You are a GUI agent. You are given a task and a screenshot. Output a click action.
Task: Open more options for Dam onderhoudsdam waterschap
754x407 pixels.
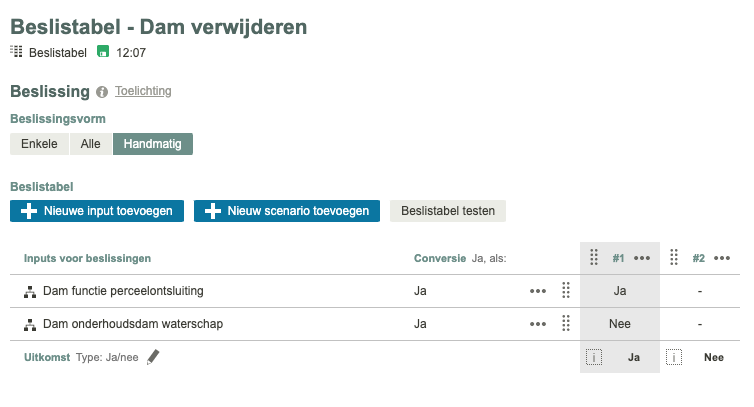(x=538, y=323)
